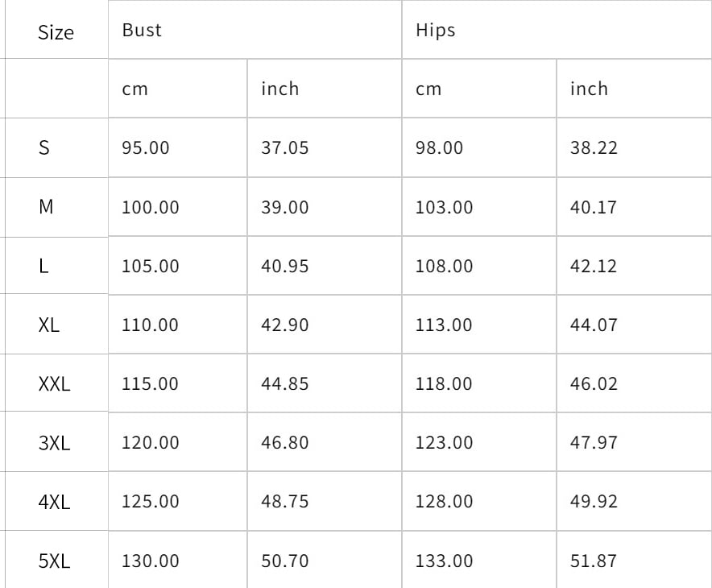Select the 5XL size row label
The width and height of the screenshot is (712, 588).
(x=54, y=561)
